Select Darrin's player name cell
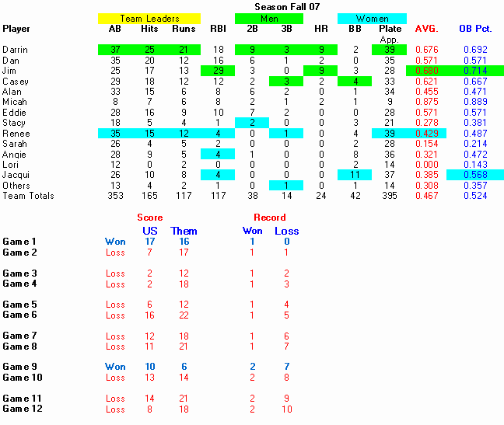The height and width of the screenshot is (425, 504). point(16,50)
